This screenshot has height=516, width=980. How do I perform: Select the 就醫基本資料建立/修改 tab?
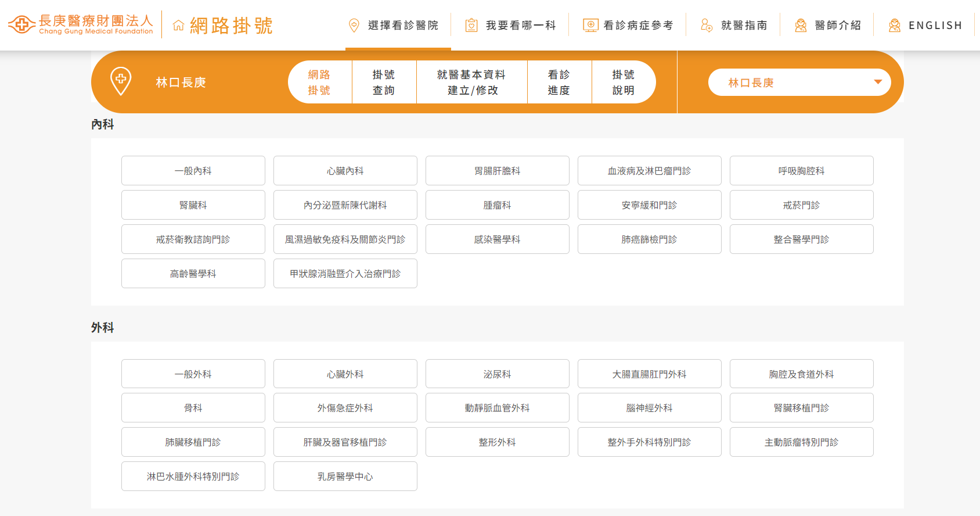[x=471, y=82]
